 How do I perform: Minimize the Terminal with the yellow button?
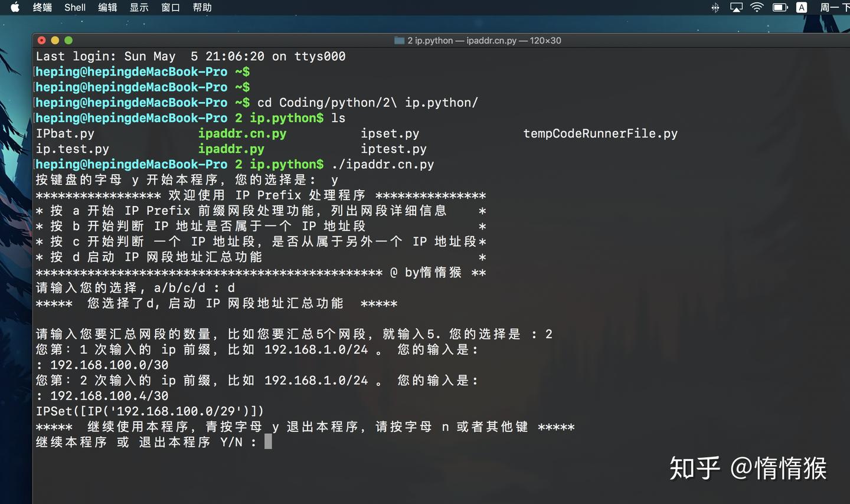pos(55,40)
